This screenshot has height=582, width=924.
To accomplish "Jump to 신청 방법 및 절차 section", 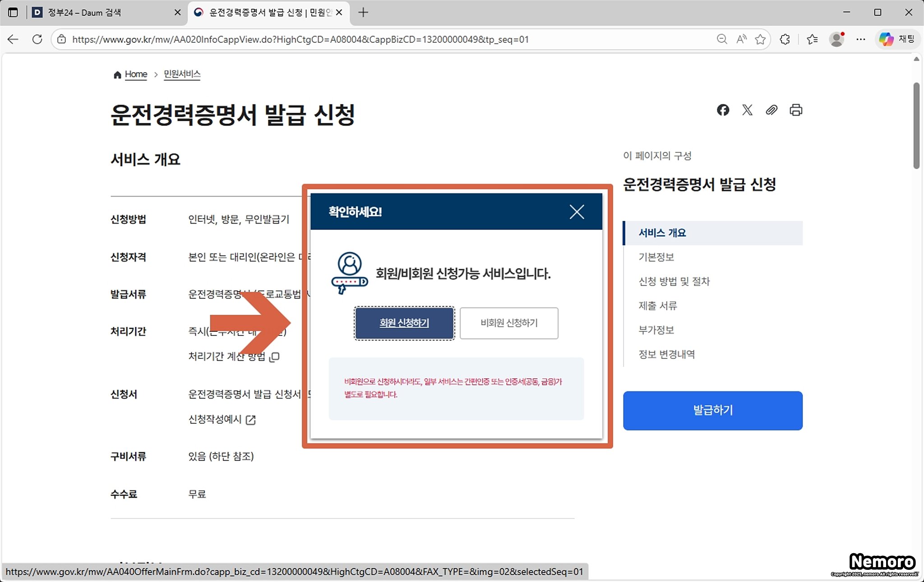I will (x=674, y=282).
